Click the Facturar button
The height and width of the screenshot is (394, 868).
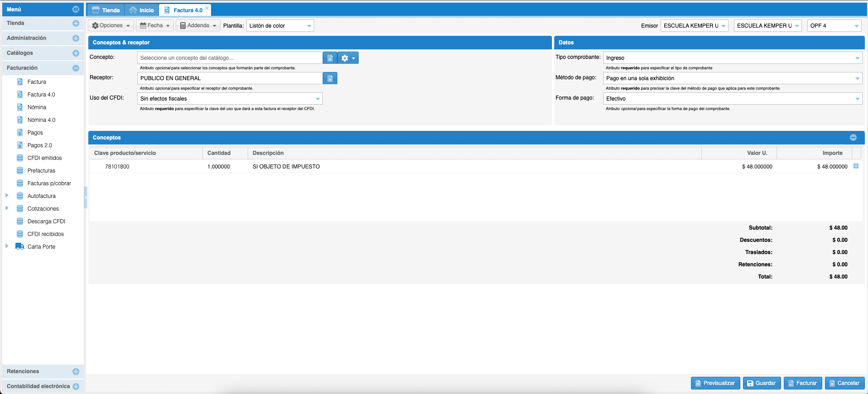(x=802, y=383)
